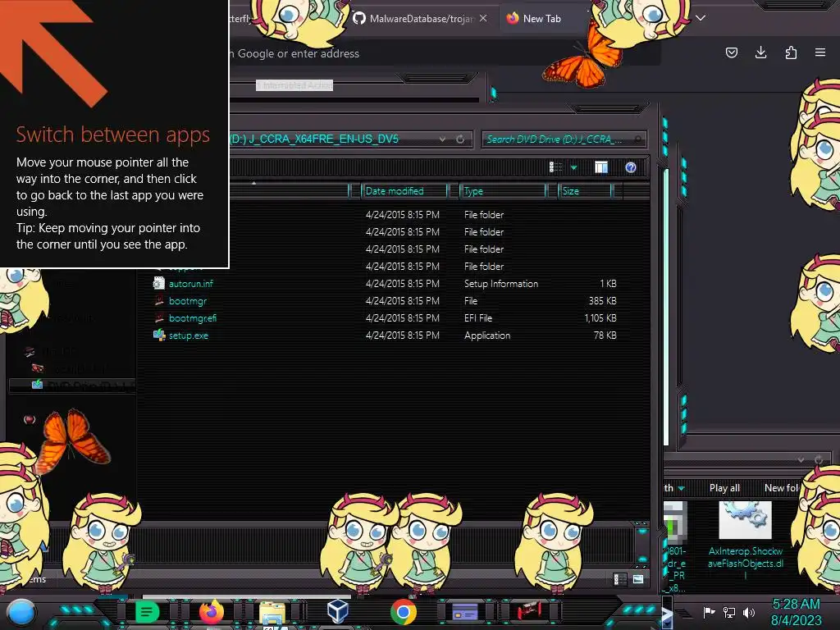The image size is (840, 630).
Task: Click the autorun.inf file icon
Action: [159, 283]
